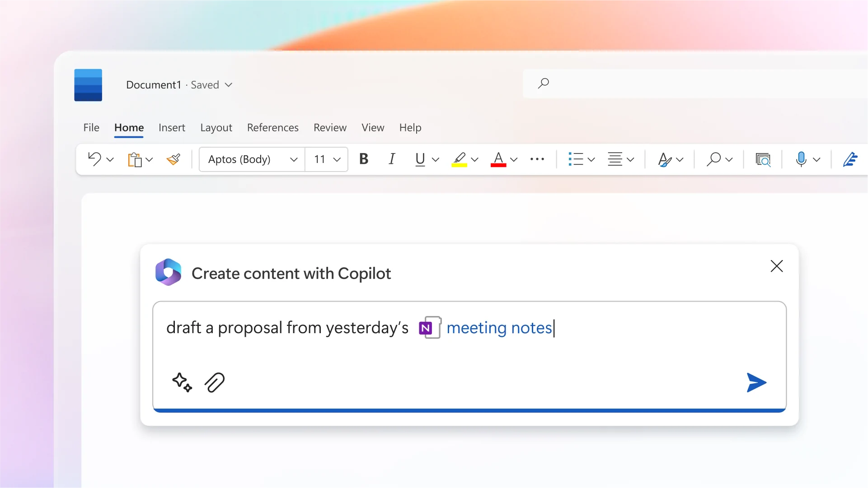Show more font options ellipsis
Screen dimensions: 868x488
click(537, 159)
